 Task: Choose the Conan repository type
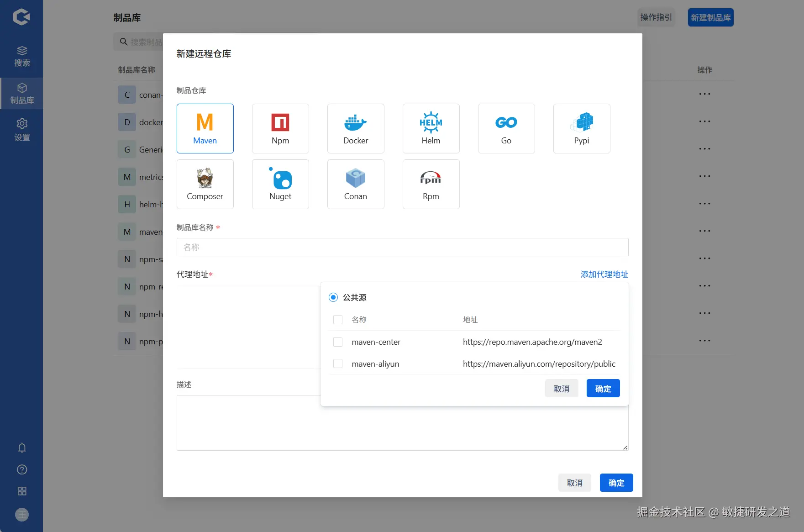(x=356, y=184)
